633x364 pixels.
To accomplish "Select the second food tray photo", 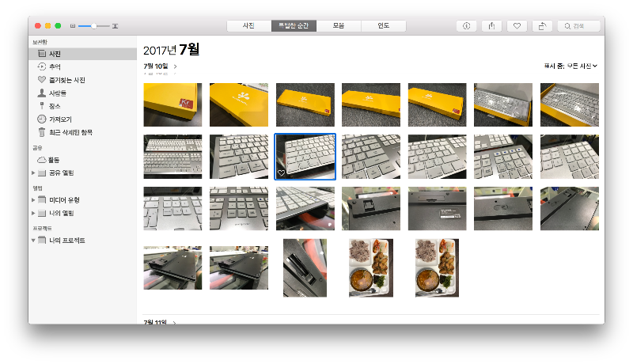I will (x=438, y=268).
